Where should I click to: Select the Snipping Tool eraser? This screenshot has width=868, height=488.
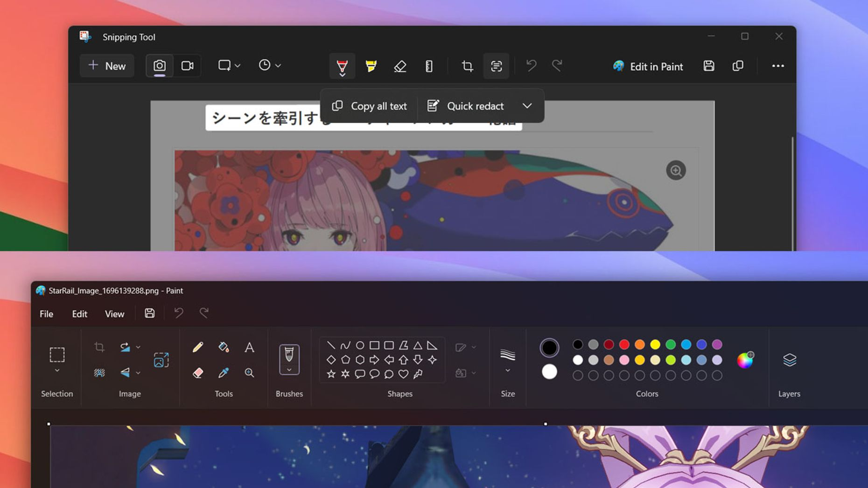[x=400, y=66]
